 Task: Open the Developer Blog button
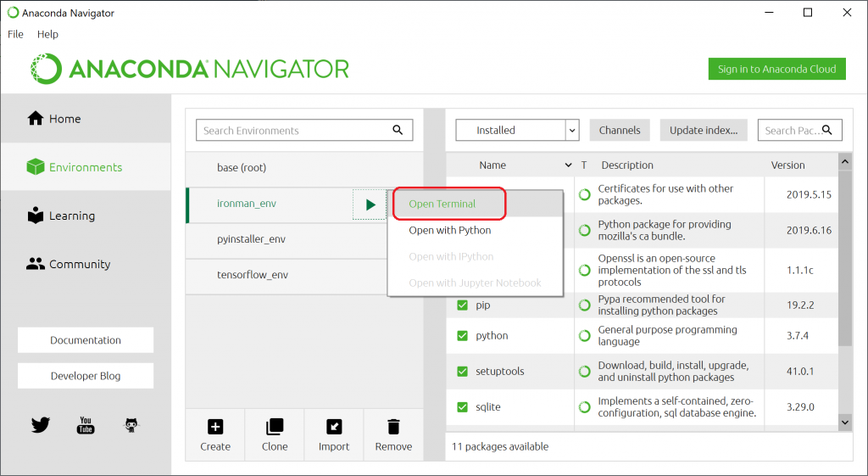(86, 376)
